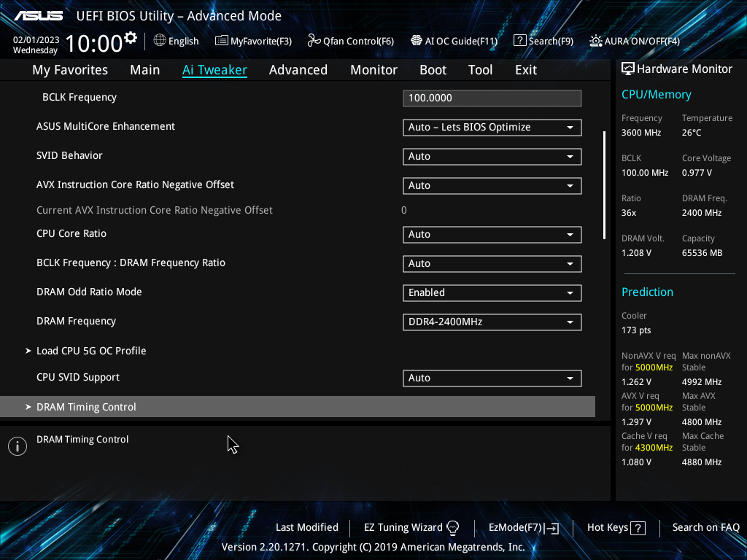
Task: Click the Search on FAQ link
Action: [x=705, y=527]
